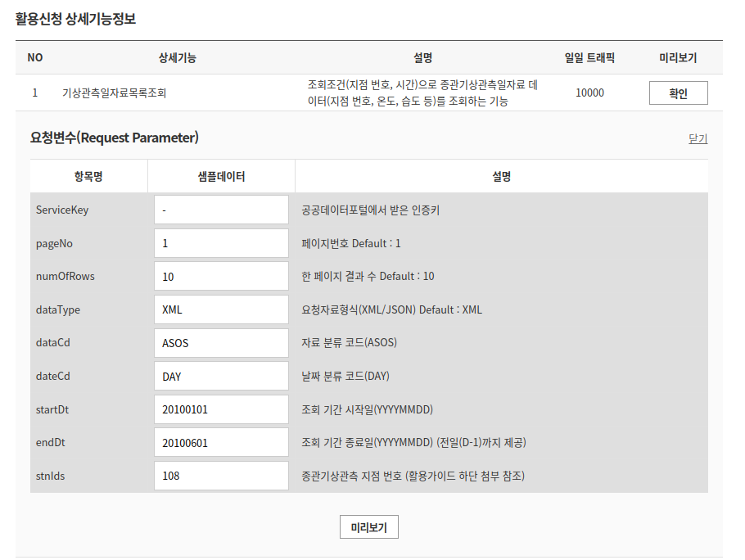Click the ServiceKey parameter label
Screen dimensions: 745x560
[x=62, y=210]
